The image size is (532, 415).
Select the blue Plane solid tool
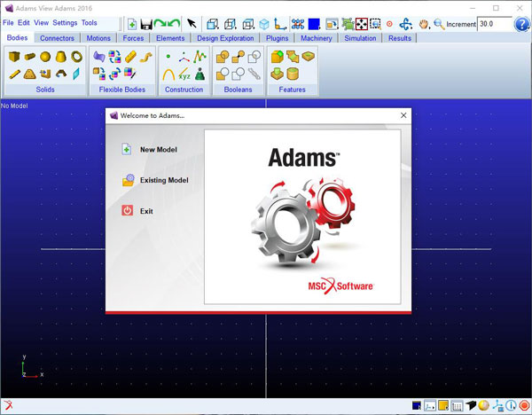pyautogui.click(x=76, y=74)
